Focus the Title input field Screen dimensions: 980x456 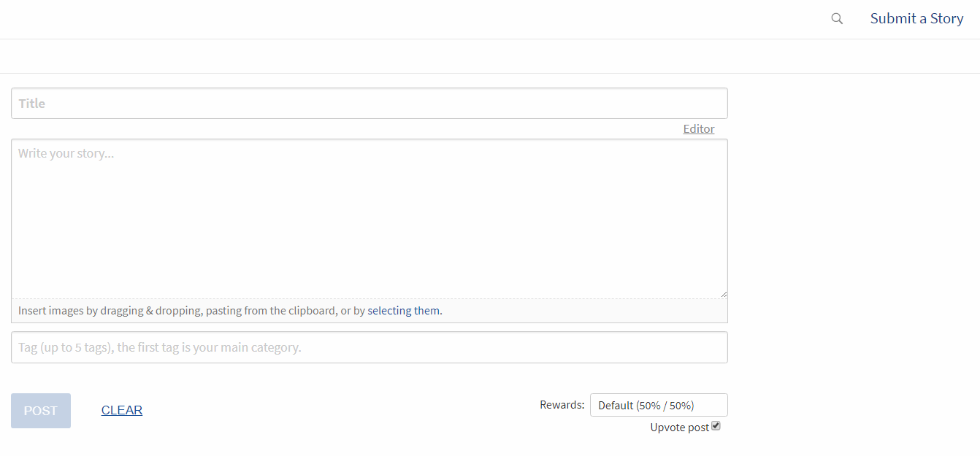(x=369, y=104)
